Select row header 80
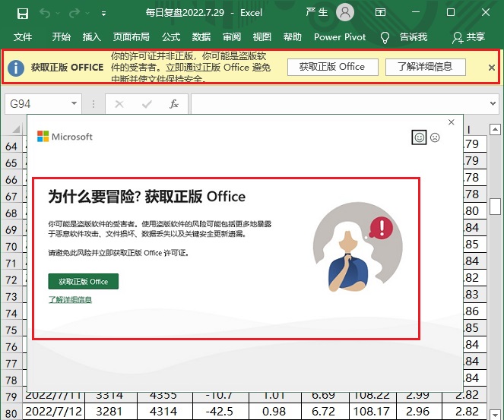The image size is (504, 420). pos(11,413)
